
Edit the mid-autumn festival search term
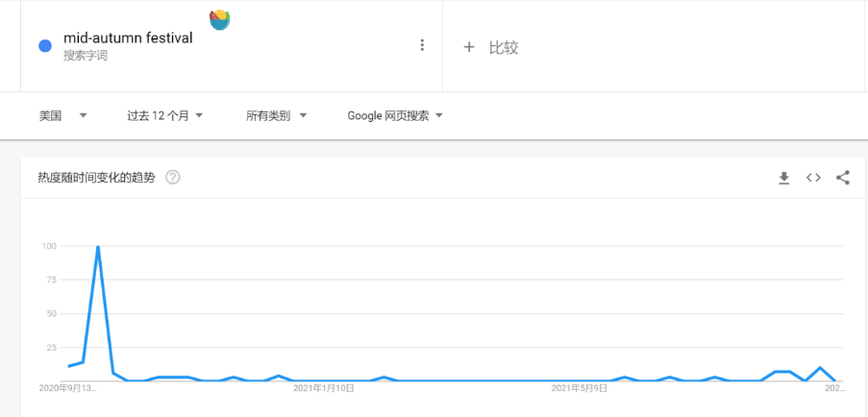pyautogui.click(x=128, y=38)
